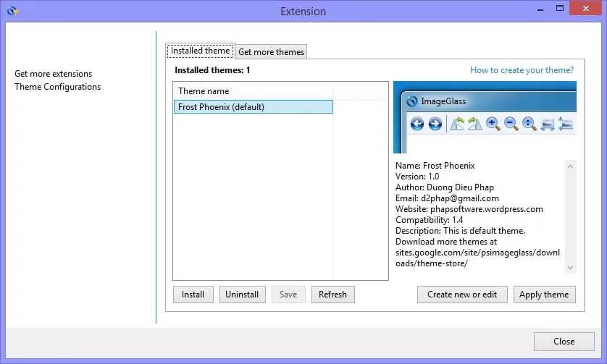This screenshot has width=607, height=364.
Task: Click the Save button
Action: tap(288, 295)
